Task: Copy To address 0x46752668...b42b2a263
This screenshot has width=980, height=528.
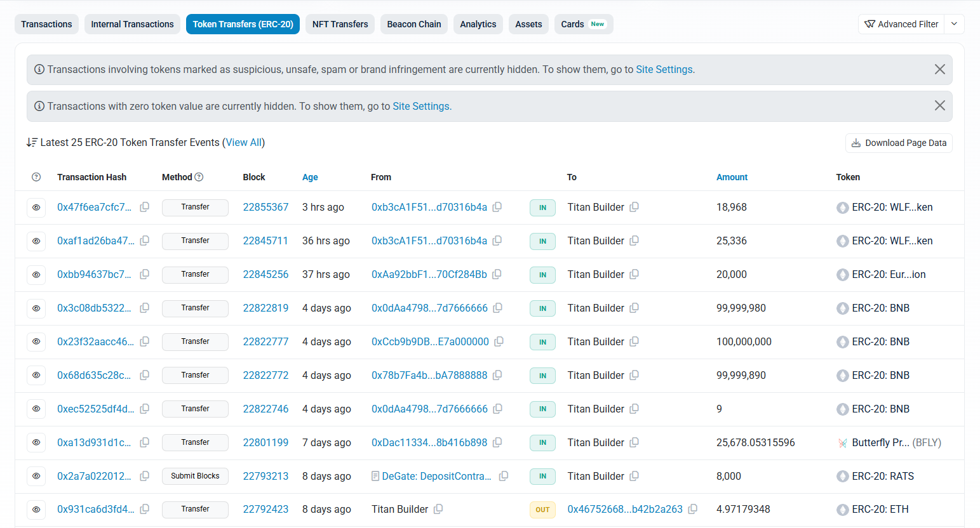Action: 693,509
